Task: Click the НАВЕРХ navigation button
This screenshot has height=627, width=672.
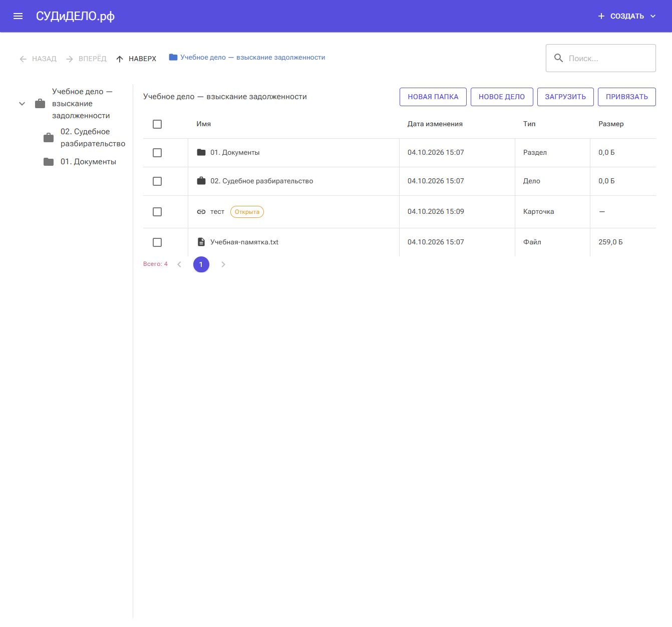Action: (x=136, y=59)
